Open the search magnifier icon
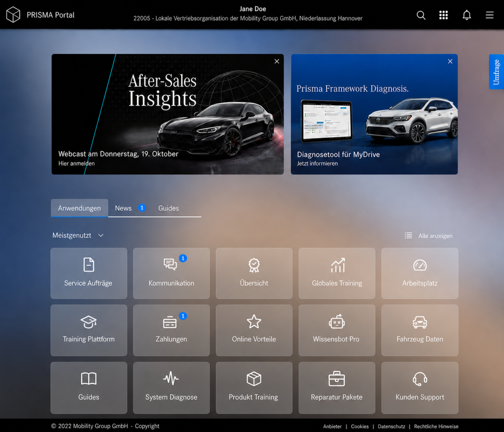Viewport: 504px width, 432px height. pyautogui.click(x=421, y=15)
